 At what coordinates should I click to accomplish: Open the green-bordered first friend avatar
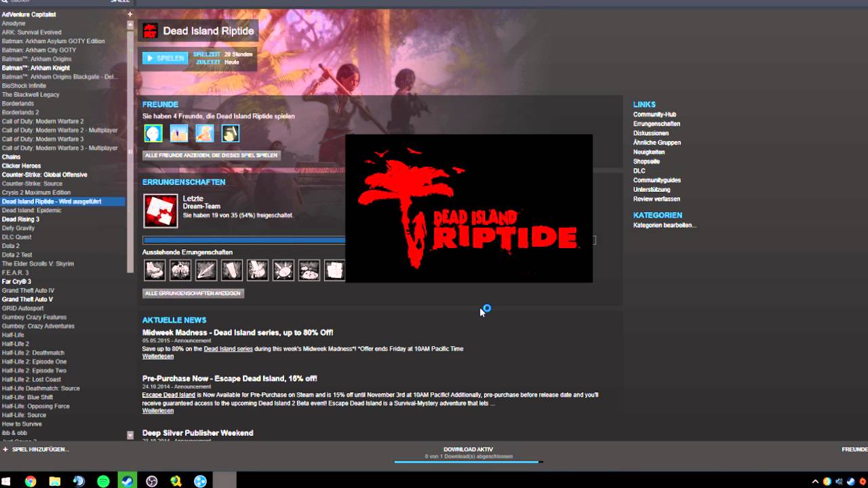pyautogui.click(x=153, y=133)
